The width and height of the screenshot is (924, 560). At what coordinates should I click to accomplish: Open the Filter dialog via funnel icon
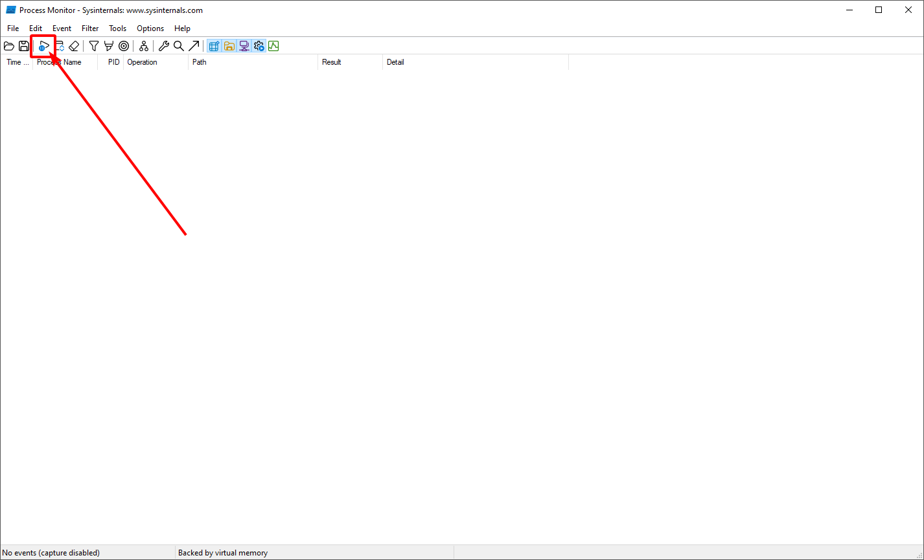pyautogui.click(x=93, y=45)
